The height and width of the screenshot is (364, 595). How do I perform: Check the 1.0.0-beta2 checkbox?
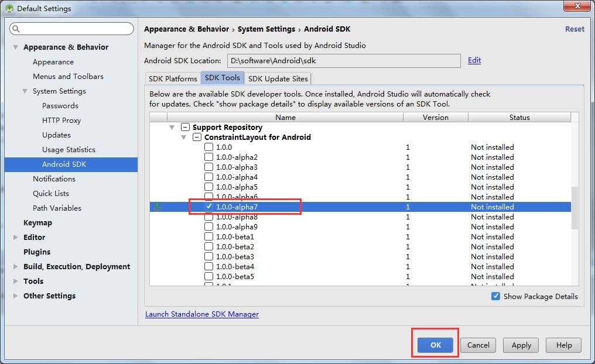[208, 246]
